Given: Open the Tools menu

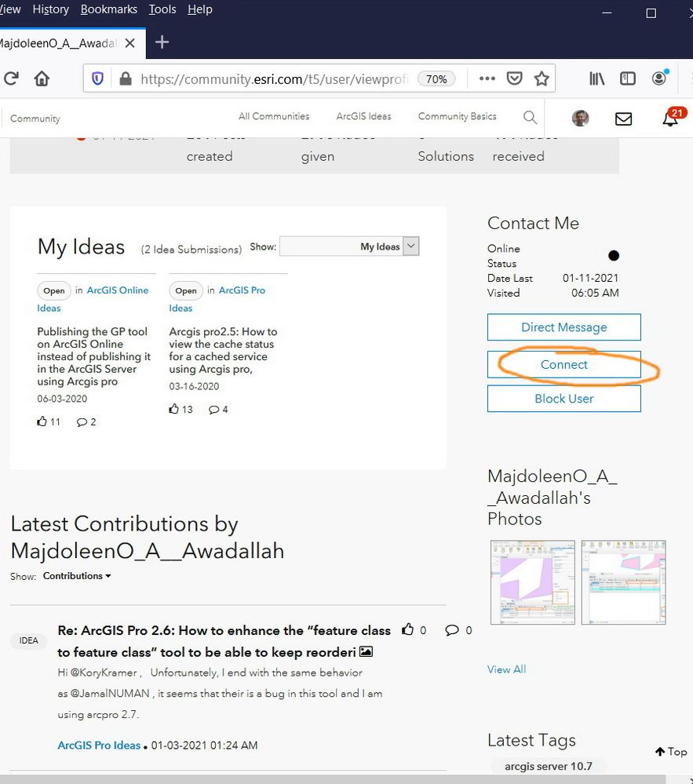Looking at the screenshot, I should tap(162, 9).
